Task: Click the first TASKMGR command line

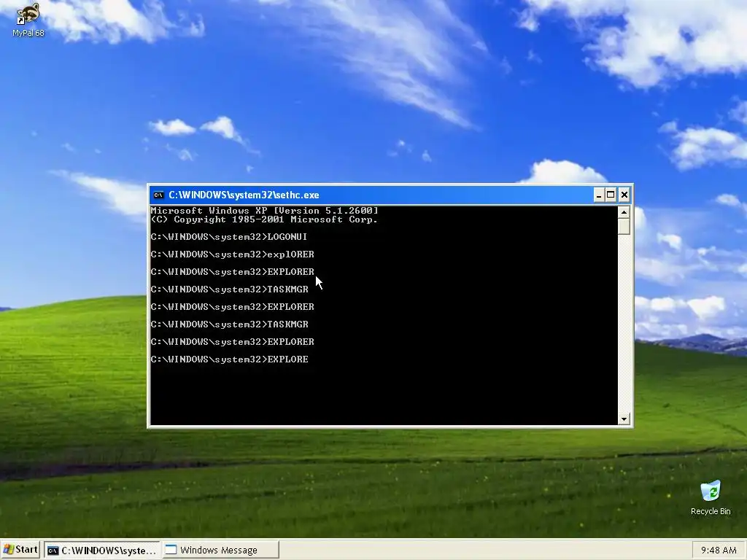Action: (x=230, y=289)
